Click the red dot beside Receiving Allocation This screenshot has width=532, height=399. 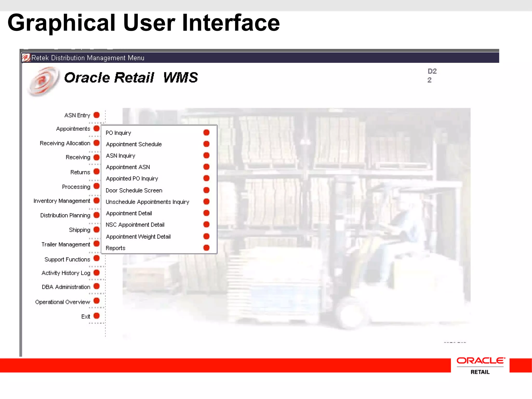point(97,143)
